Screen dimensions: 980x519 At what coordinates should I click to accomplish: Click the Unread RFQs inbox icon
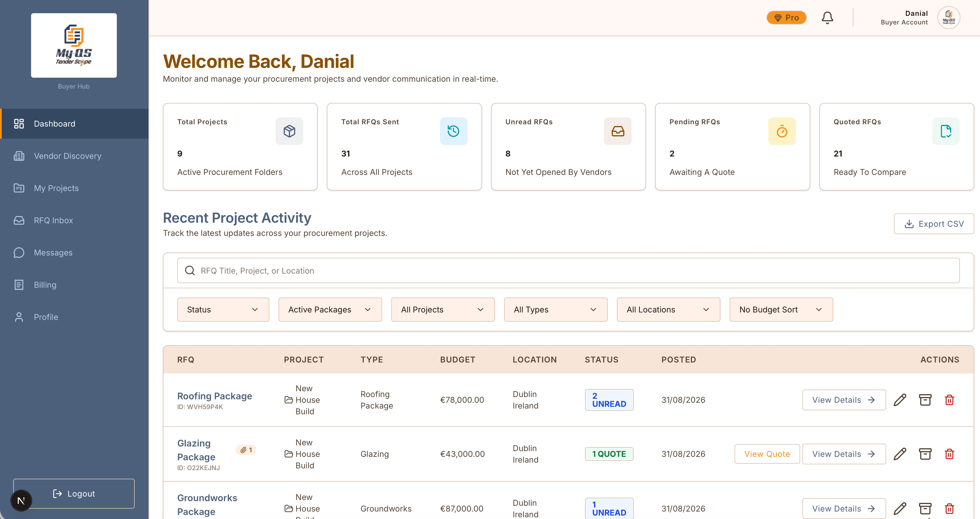point(617,131)
